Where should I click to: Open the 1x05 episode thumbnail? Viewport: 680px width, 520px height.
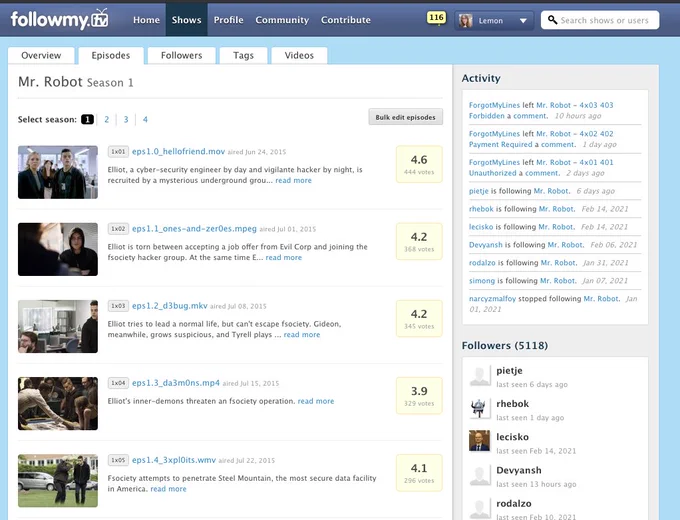58,481
